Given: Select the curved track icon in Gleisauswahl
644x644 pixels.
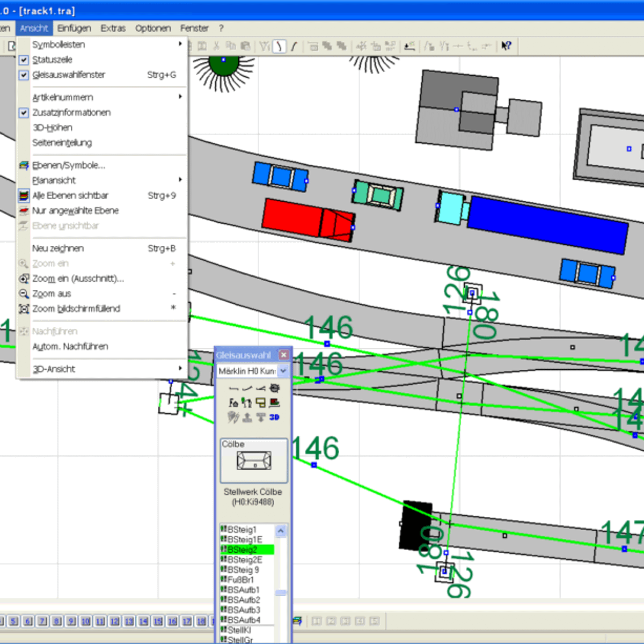Looking at the screenshot, I should click(247, 388).
